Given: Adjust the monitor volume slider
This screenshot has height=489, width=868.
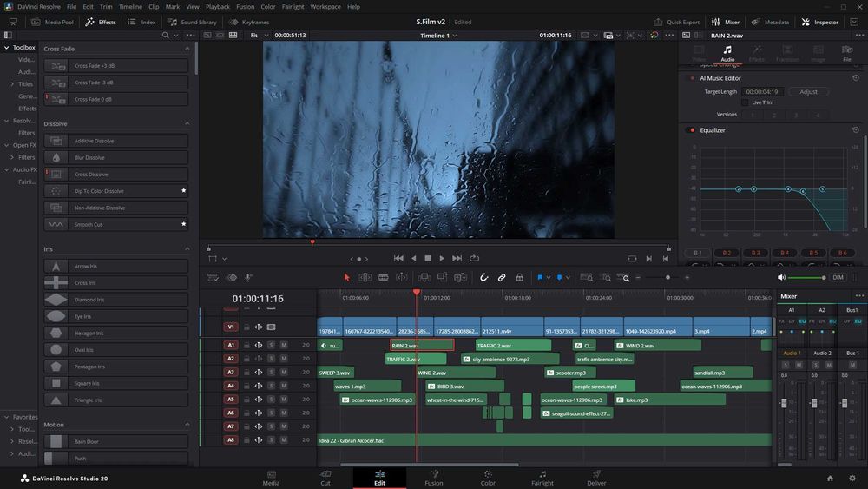Looking at the screenshot, I should point(806,277).
